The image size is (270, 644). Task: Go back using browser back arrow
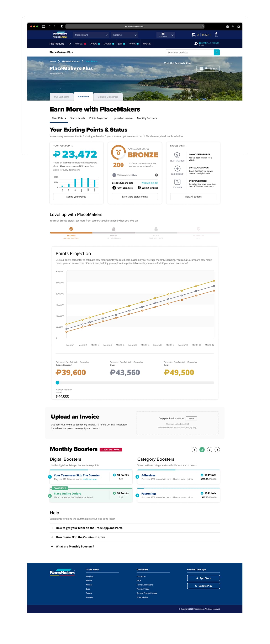tap(49, 26)
